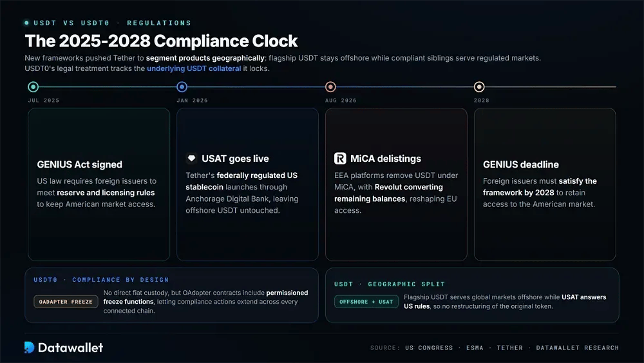Click the Datawallet logo icon
Viewport: 644px width, 363px height.
point(29,348)
